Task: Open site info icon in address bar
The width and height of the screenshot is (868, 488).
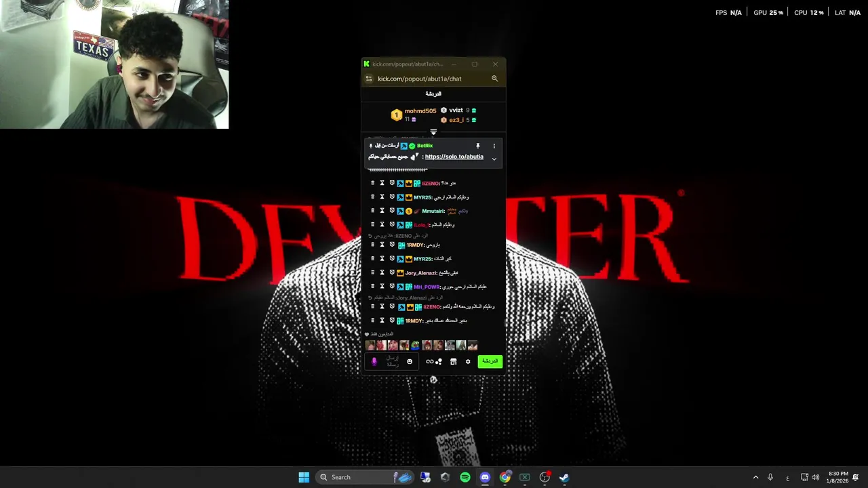Action: (369, 79)
